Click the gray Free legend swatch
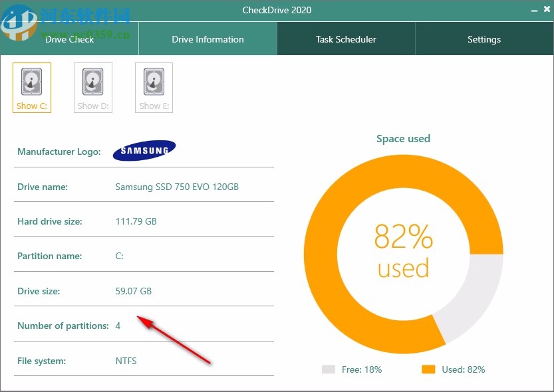554x392 pixels. pyautogui.click(x=329, y=369)
